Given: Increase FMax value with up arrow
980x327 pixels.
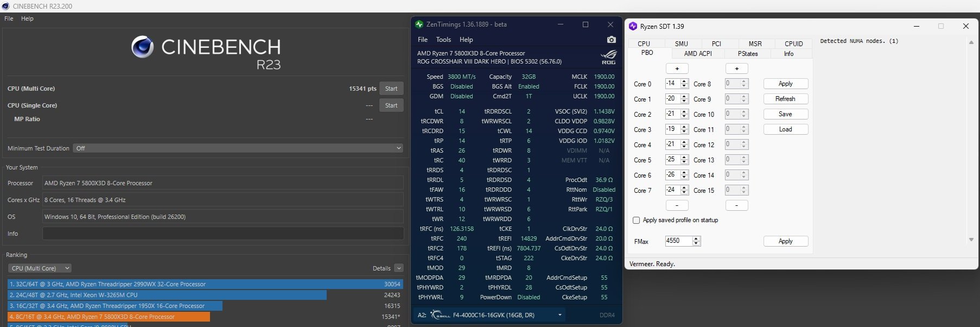Looking at the screenshot, I should 697,239.
